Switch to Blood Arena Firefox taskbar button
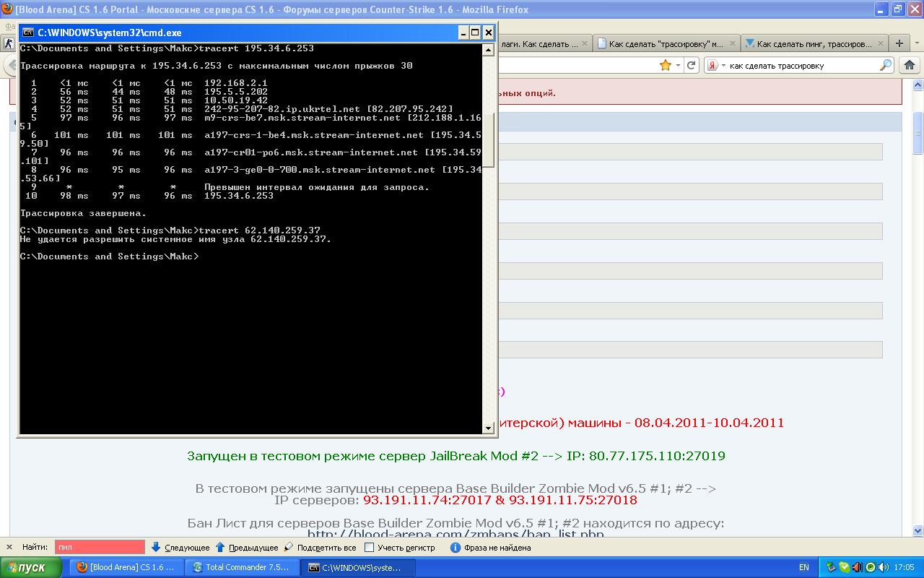 point(126,567)
